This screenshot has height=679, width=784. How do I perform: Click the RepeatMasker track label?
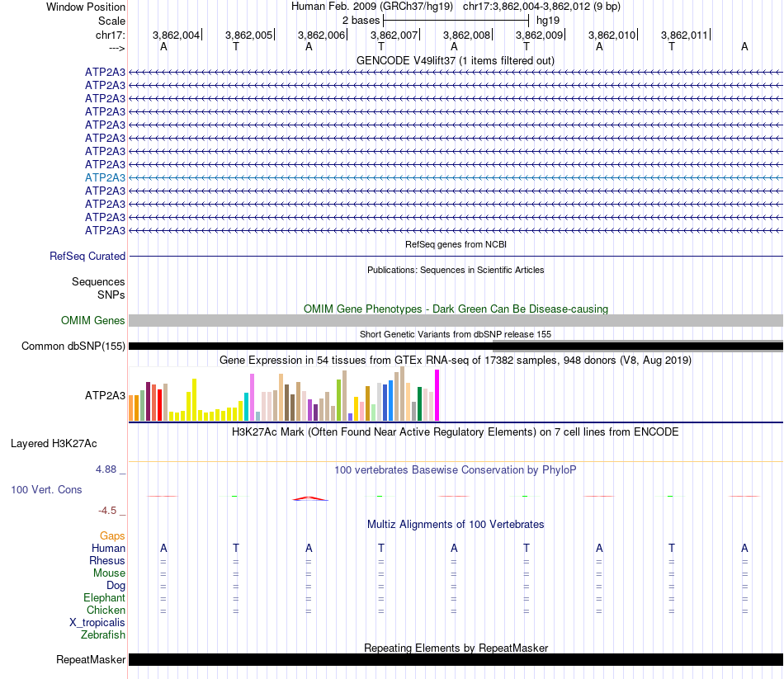91,659
